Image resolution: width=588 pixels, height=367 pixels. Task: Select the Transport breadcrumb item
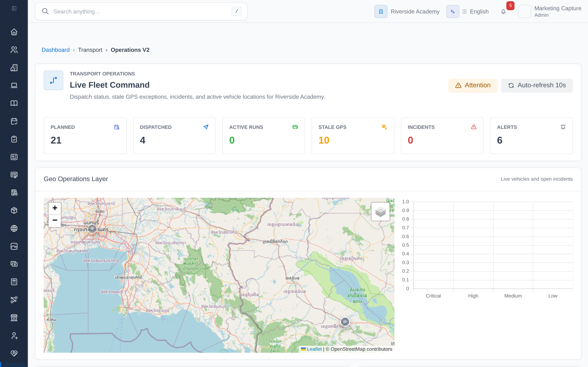coord(90,50)
